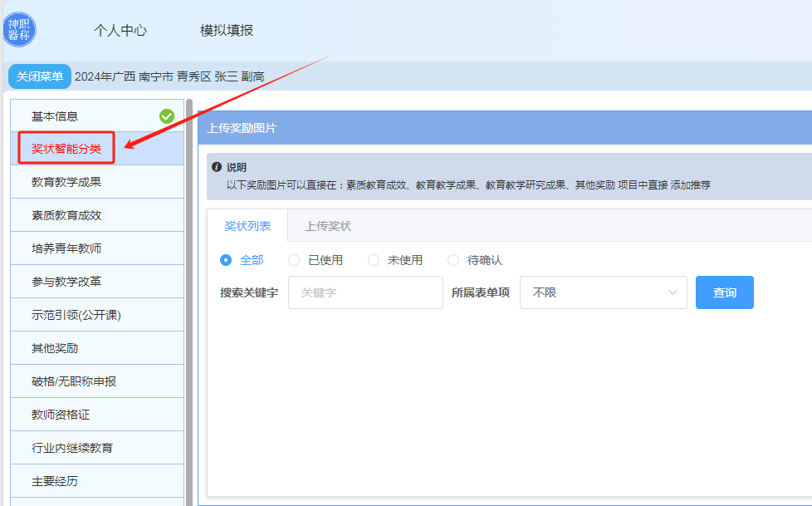Image resolution: width=812 pixels, height=506 pixels.
Task: Click the 关键字 search input field
Action: point(365,292)
